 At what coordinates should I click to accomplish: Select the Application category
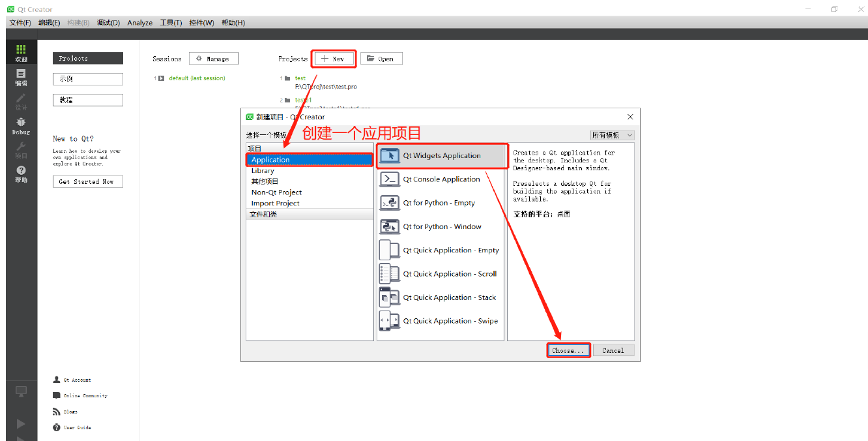(310, 160)
